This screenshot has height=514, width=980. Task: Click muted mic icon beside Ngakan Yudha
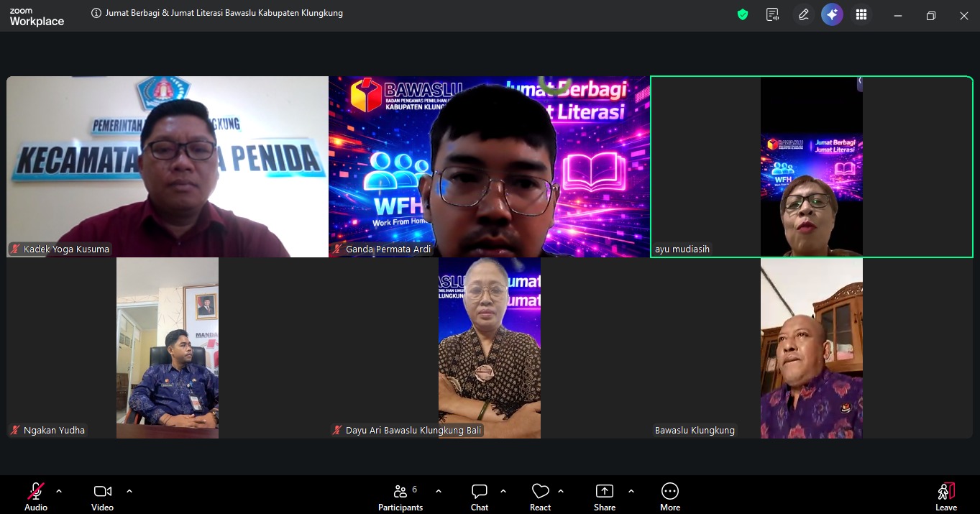(x=15, y=431)
